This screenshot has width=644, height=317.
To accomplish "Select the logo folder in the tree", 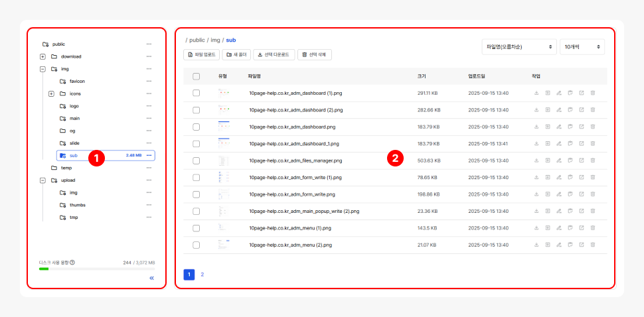I will (74, 106).
